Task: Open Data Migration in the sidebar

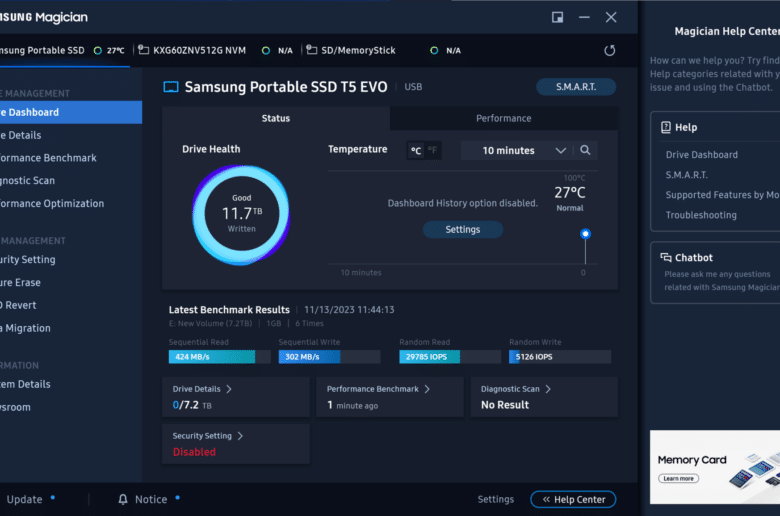Action: pyautogui.click(x=71, y=328)
